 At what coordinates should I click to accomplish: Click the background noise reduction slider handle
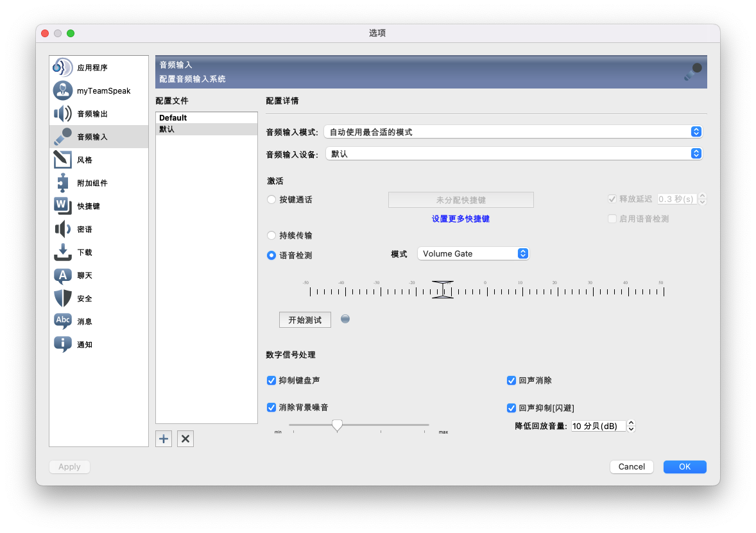(337, 425)
